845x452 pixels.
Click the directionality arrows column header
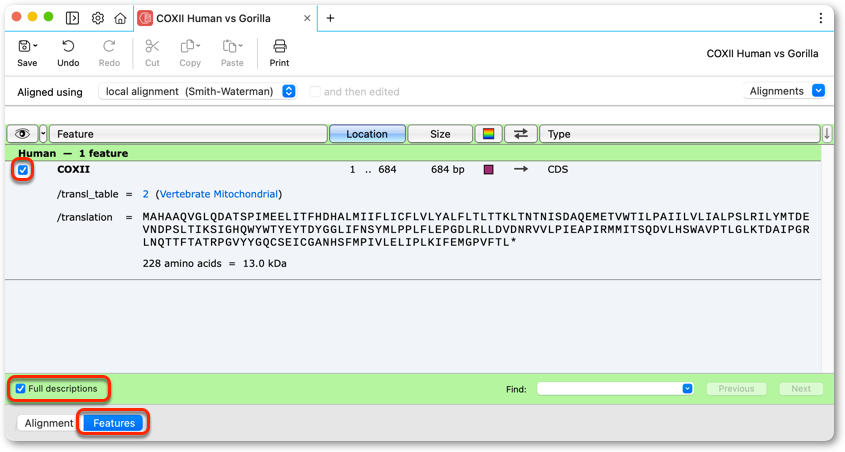tap(521, 134)
